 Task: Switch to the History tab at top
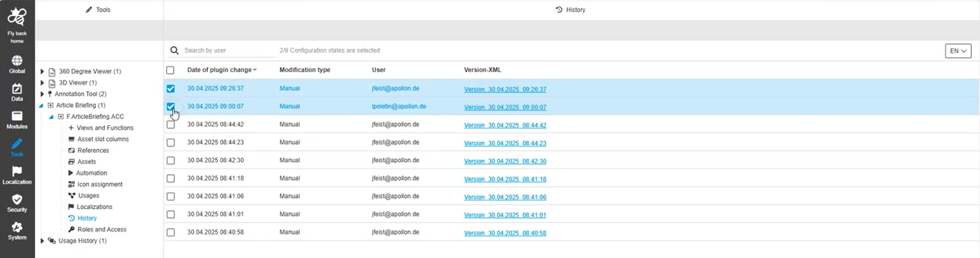(570, 10)
